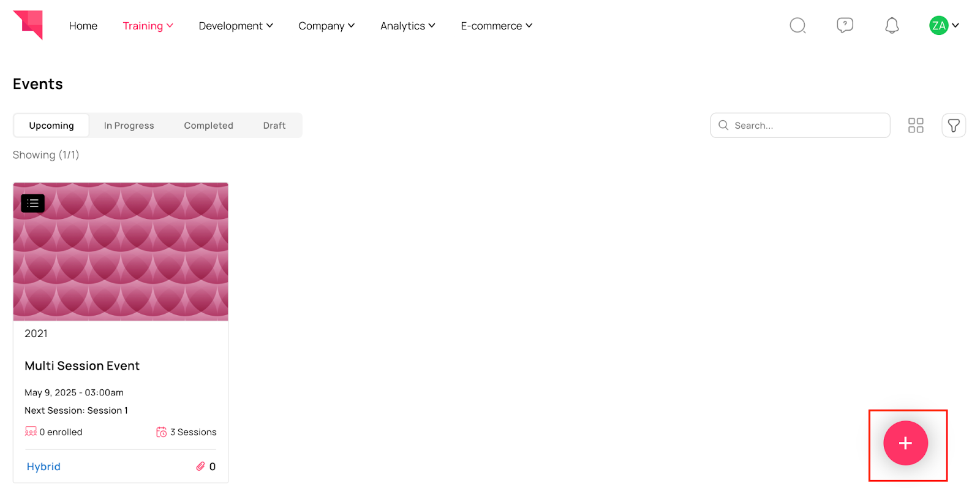Switch to grid view layout icon
The height and width of the screenshot is (488, 980).
[x=916, y=125]
